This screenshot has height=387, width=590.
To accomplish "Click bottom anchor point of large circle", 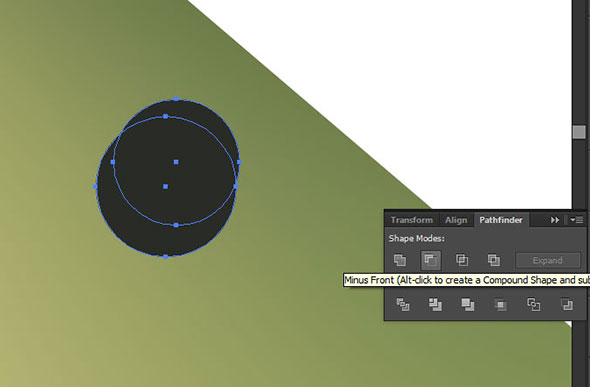I will [x=166, y=256].
